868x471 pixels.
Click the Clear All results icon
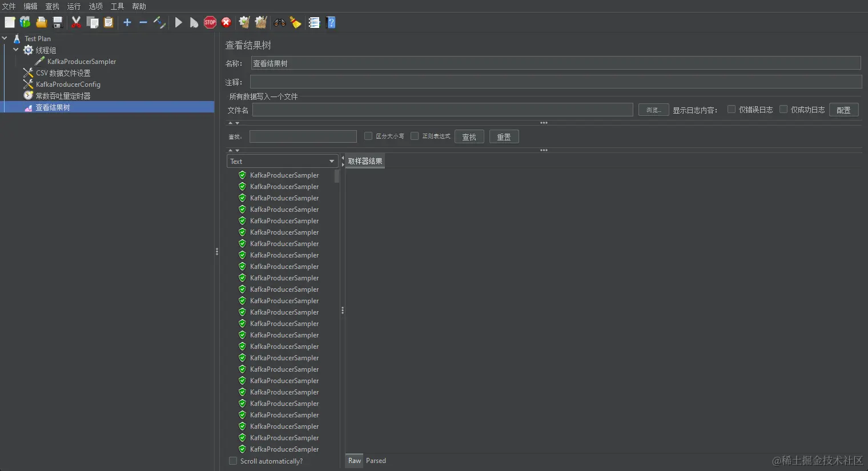[261, 22]
